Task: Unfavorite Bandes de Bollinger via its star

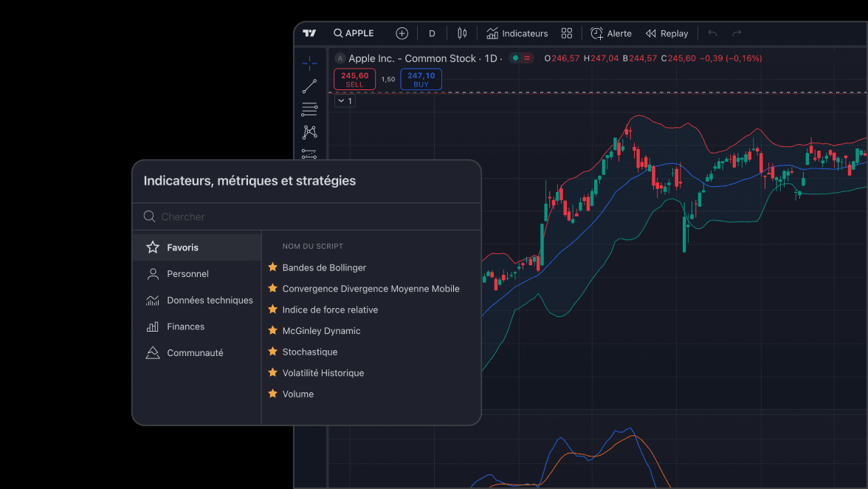Action: [x=272, y=267]
